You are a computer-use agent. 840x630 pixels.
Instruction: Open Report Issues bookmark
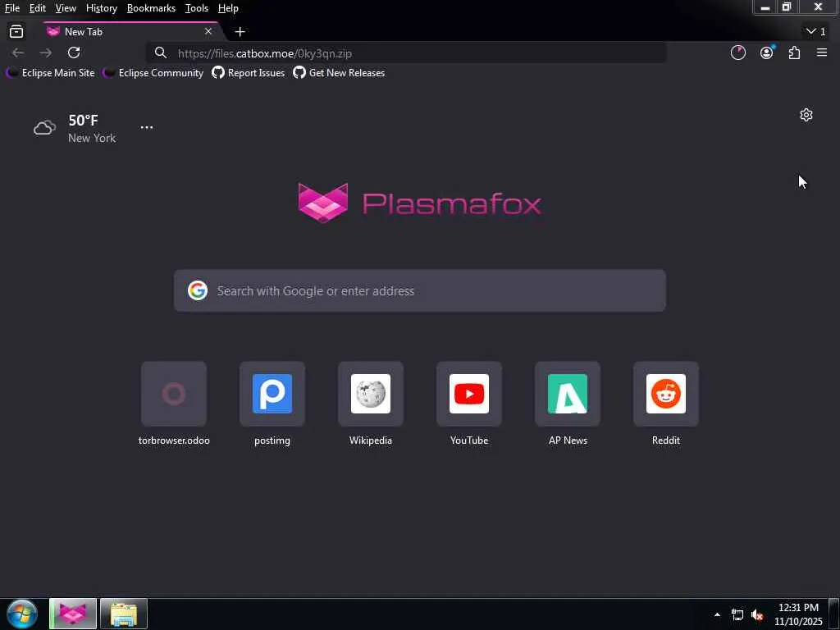pos(249,73)
